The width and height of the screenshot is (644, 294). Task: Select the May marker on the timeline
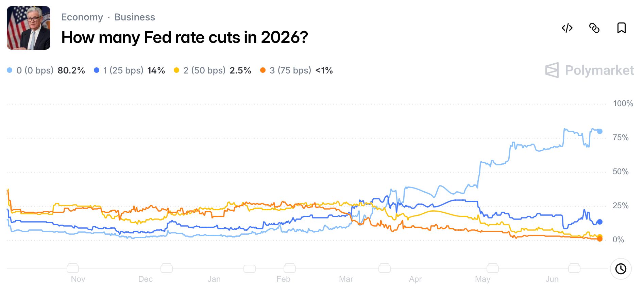(483, 279)
